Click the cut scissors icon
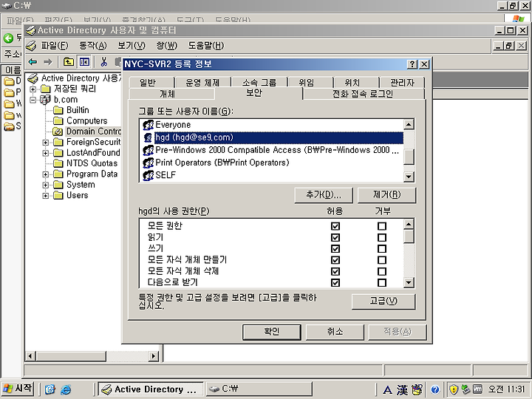The width and height of the screenshot is (532, 399). (104, 62)
